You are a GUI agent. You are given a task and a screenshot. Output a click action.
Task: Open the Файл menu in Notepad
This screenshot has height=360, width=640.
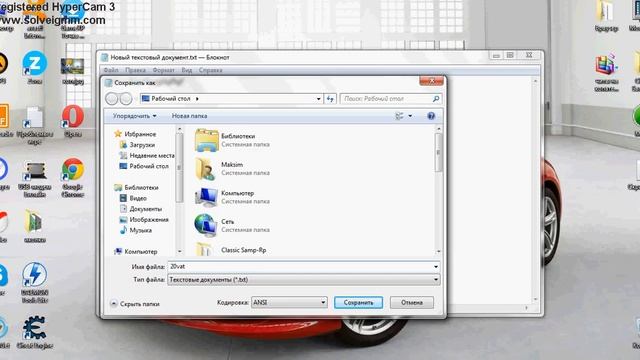click(111, 70)
